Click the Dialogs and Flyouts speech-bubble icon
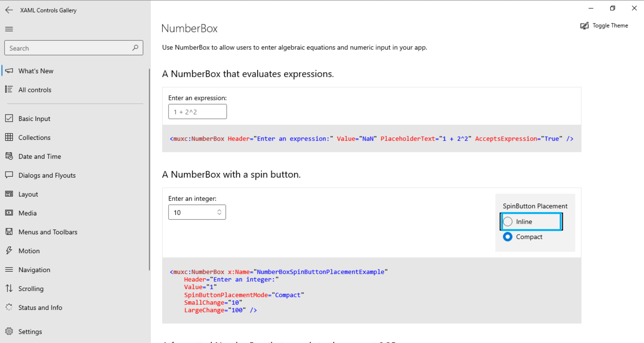 9,175
